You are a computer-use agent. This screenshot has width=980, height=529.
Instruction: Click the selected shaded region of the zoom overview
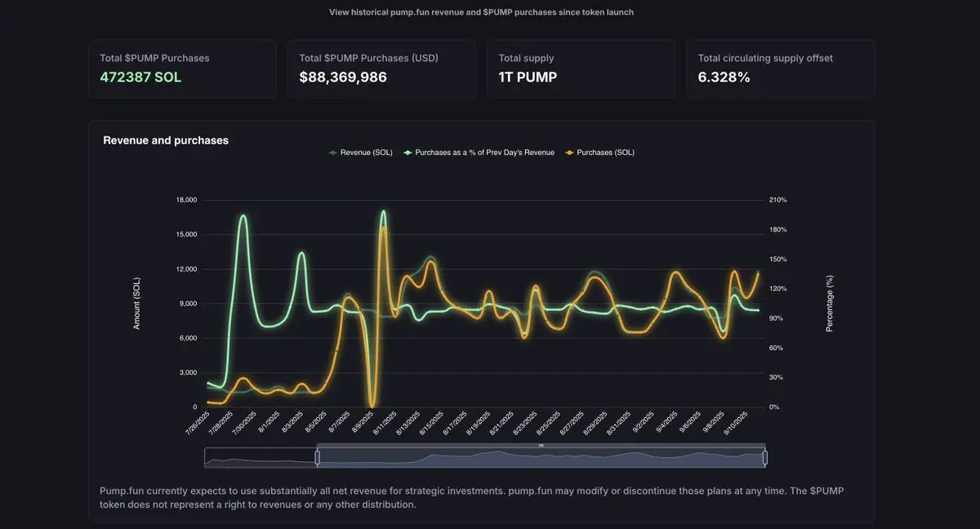coord(541,458)
